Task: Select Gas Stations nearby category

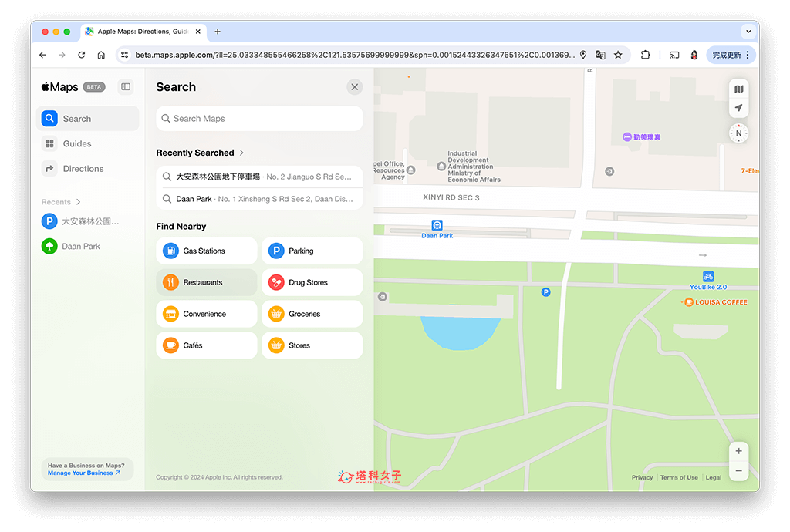Action: tap(207, 251)
